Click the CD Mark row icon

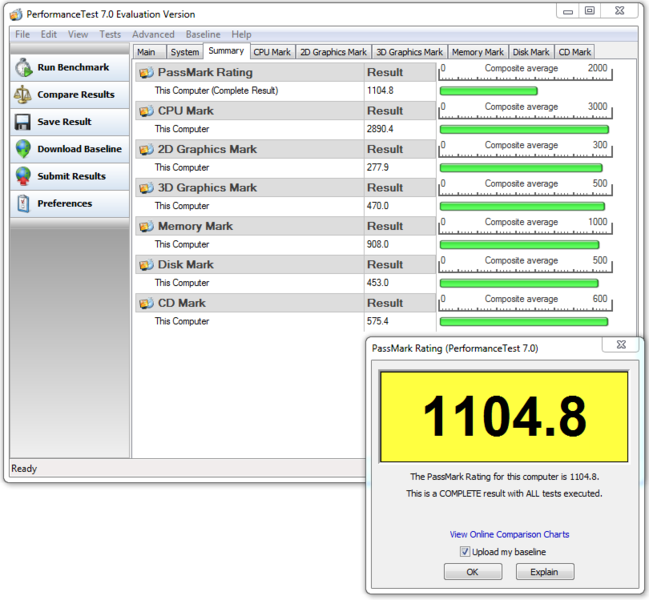click(146, 304)
